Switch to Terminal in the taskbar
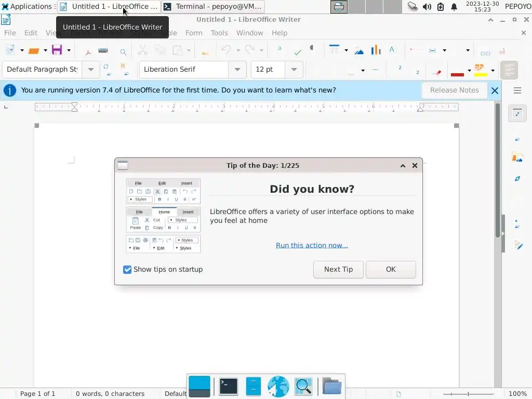This screenshot has height=399, width=532. [212, 6]
